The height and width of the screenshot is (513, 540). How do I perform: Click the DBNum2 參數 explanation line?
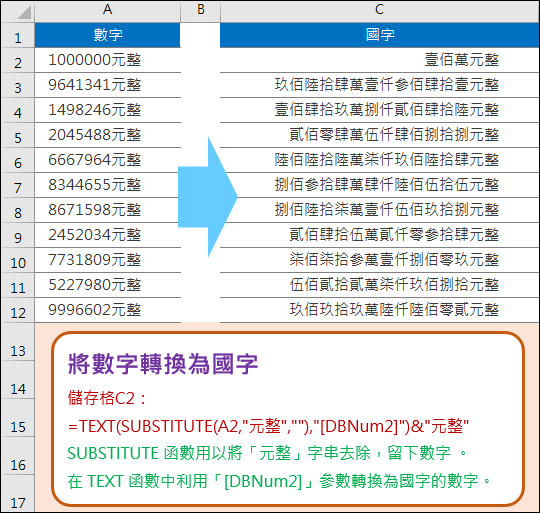click(x=279, y=481)
